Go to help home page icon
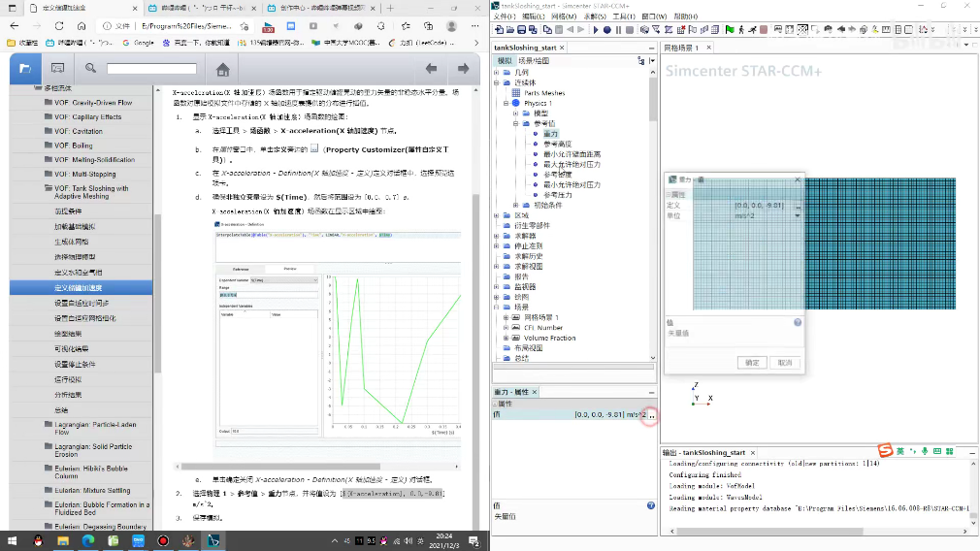This screenshot has width=980, height=551. tap(222, 69)
